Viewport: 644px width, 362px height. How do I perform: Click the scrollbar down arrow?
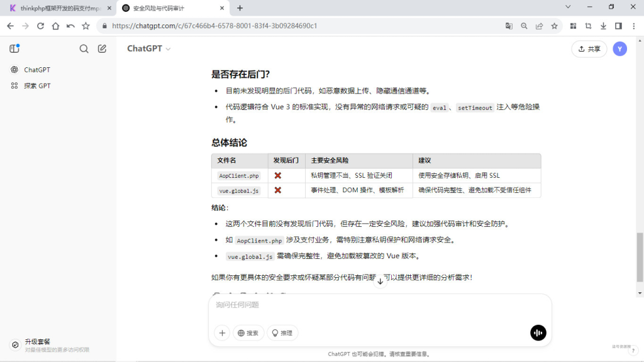[640, 293]
